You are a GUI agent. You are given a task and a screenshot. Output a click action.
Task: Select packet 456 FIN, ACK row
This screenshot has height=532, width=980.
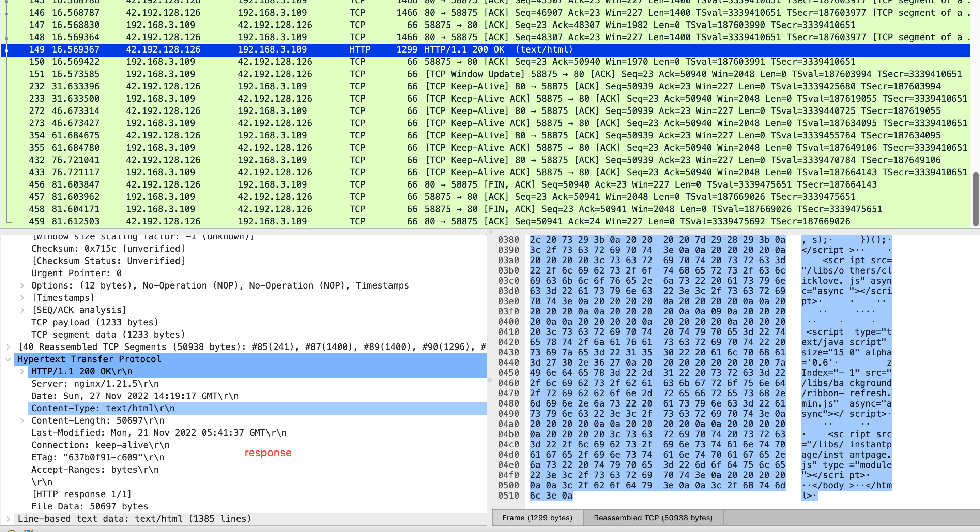click(x=485, y=185)
